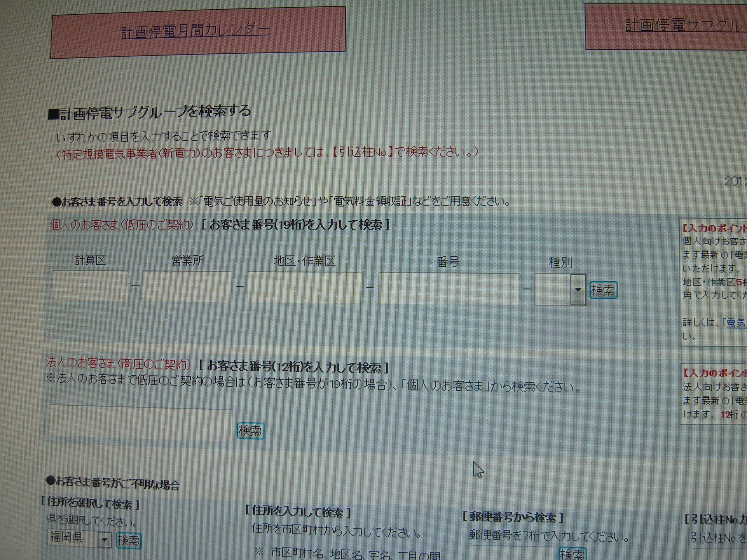Click the text お客さま番号がご不明な場合
747x560 pixels.
[x=113, y=483]
